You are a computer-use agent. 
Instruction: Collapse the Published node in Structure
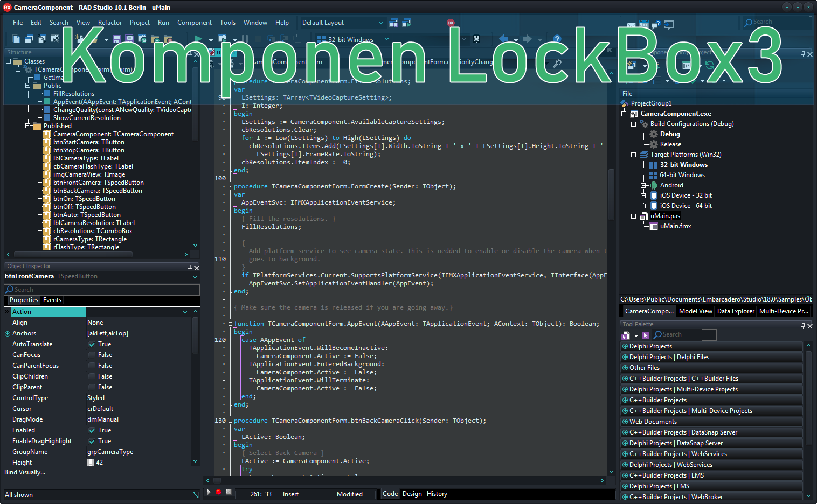[x=28, y=126]
